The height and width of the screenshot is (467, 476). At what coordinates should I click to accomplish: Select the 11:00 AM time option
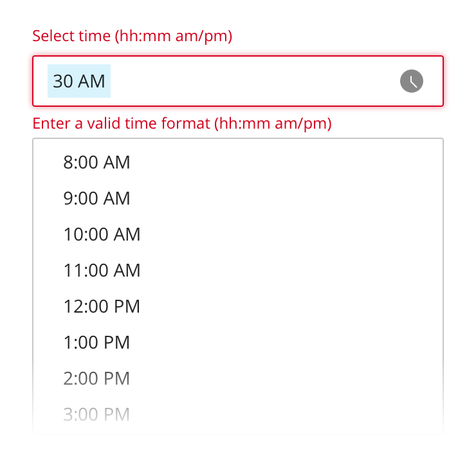point(102,270)
